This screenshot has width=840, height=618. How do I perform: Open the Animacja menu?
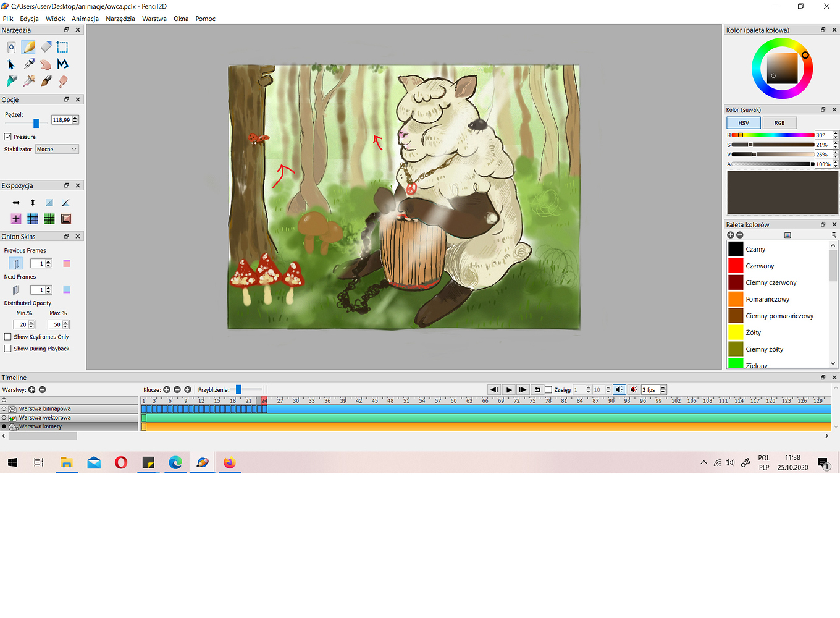pos(85,19)
